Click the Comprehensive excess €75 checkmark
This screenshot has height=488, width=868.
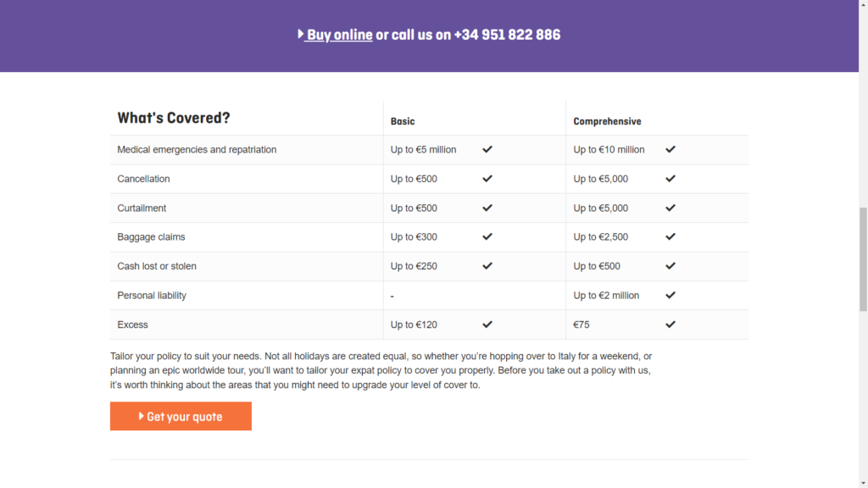click(x=670, y=324)
